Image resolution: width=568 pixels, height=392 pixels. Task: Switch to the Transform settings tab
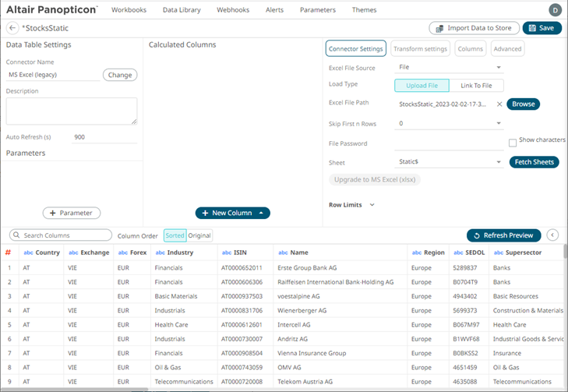420,48
